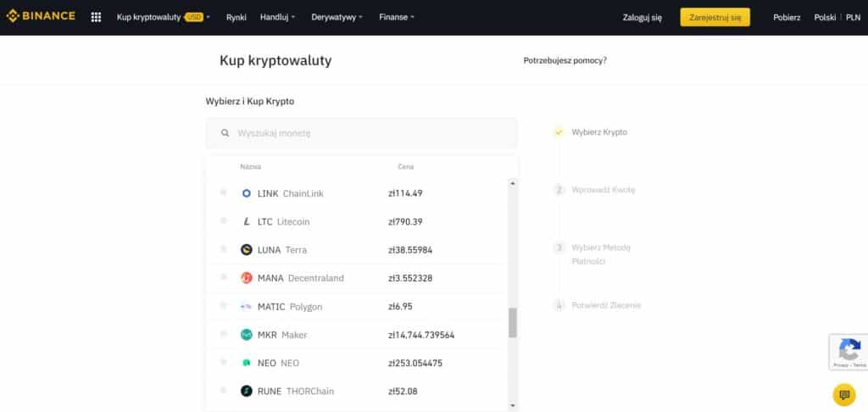Screen dimensions: 868x412
Task: Select the Wprowadź Kwotę step label
Action: (x=604, y=190)
